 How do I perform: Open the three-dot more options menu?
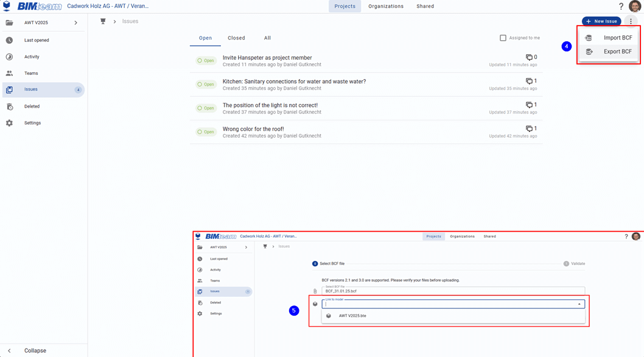[631, 21]
